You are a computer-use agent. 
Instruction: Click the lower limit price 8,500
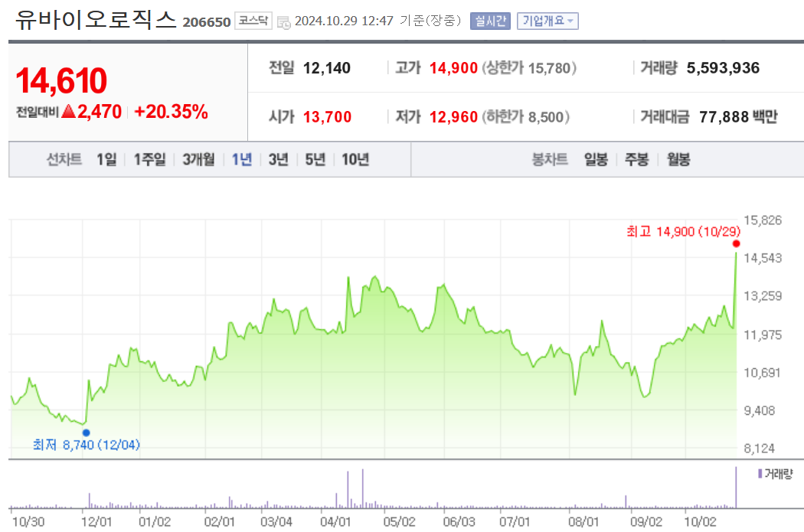click(x=546, y=117)
